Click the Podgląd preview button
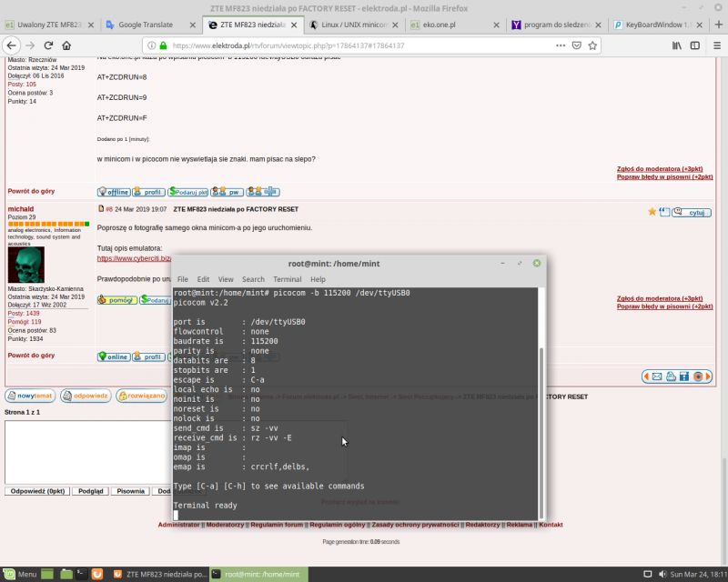 click(90, 491)
